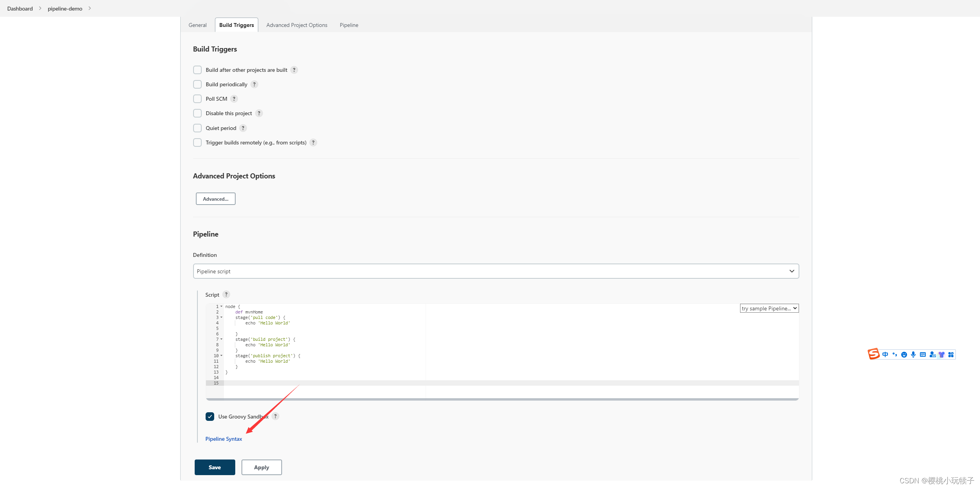Click the Advanced... button
The height and width of the screenshot is (488, 980).
pos(216,199)
